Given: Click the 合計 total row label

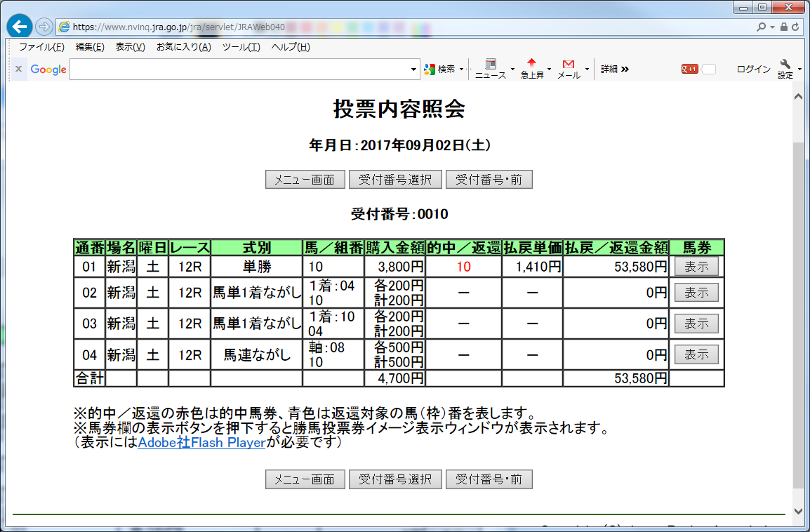Looking at the screenshot, I should pos(89,378).
